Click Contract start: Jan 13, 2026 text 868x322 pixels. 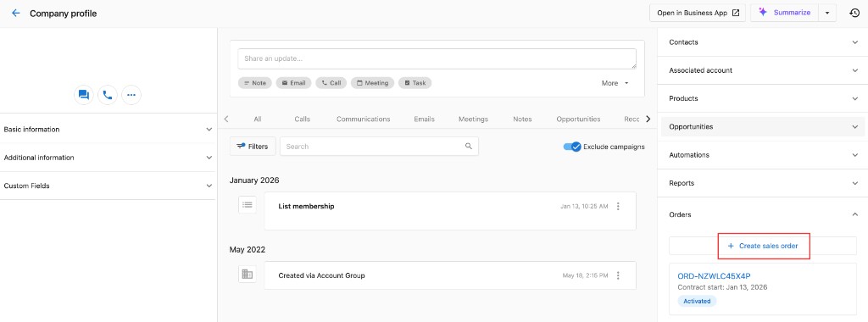pyautogui.click(x=722, y=288)
